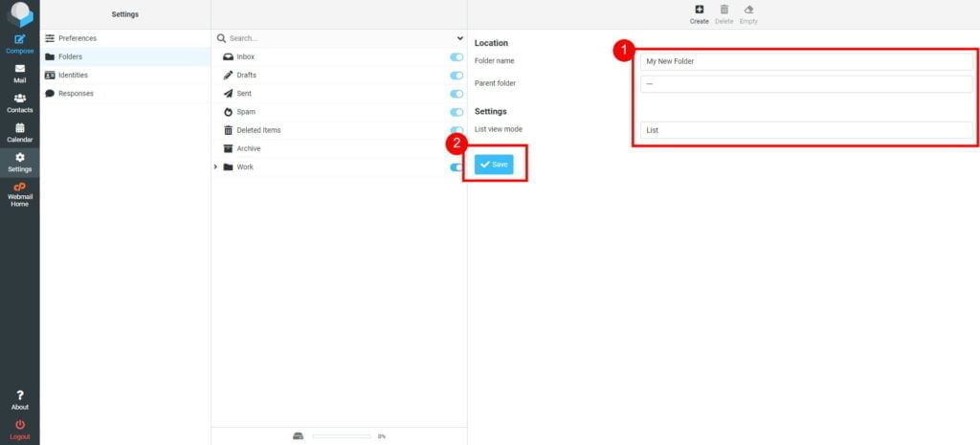Open the About question mark

click(x=19, y=395)
